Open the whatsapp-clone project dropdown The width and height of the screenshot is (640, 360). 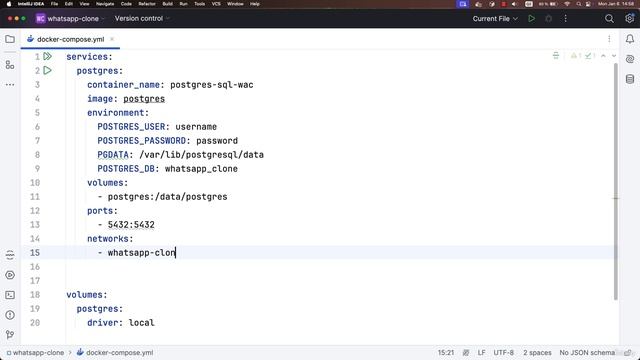point(69,18)
